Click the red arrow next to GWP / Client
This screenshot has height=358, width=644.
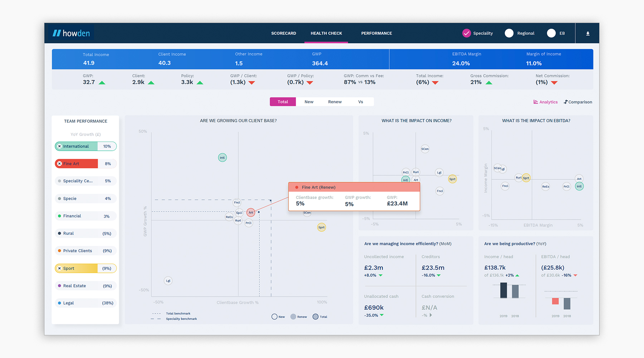(x=252, y=83)
